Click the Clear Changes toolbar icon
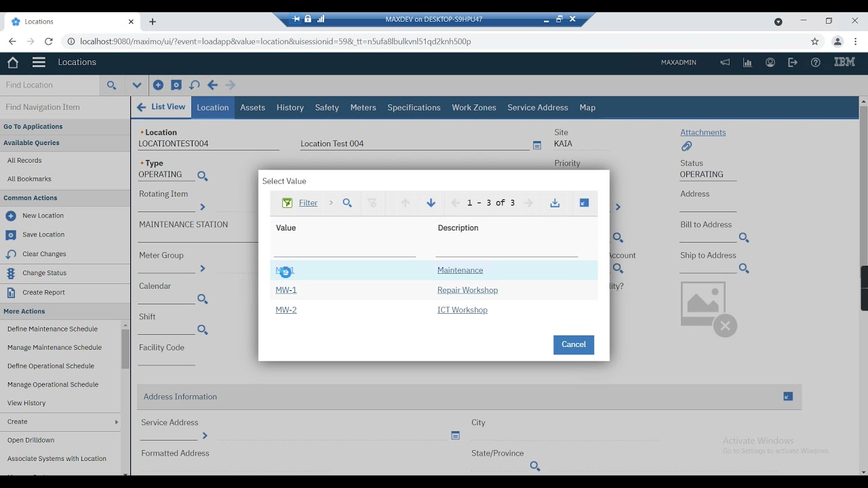 (195, 85)
